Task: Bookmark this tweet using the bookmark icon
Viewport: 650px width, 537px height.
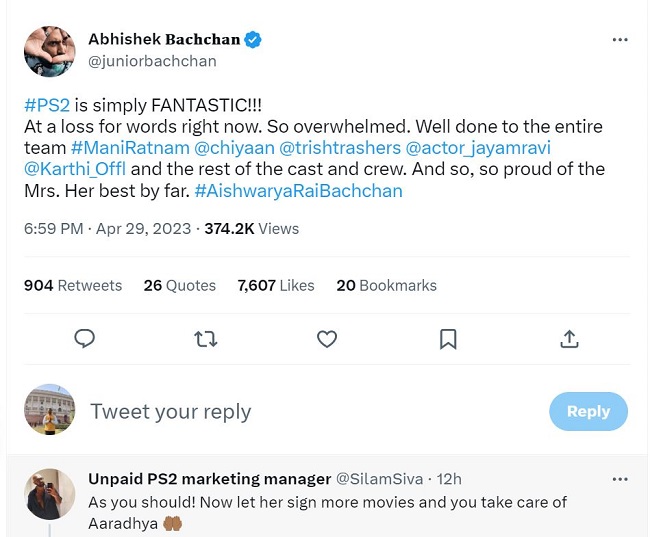Action: (x=448, y=339)
